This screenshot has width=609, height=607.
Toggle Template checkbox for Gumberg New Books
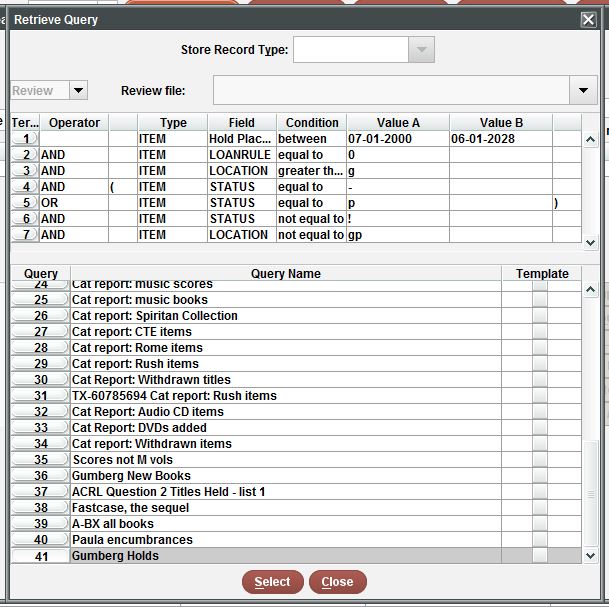pyautogui.click(x=540, y=476)
